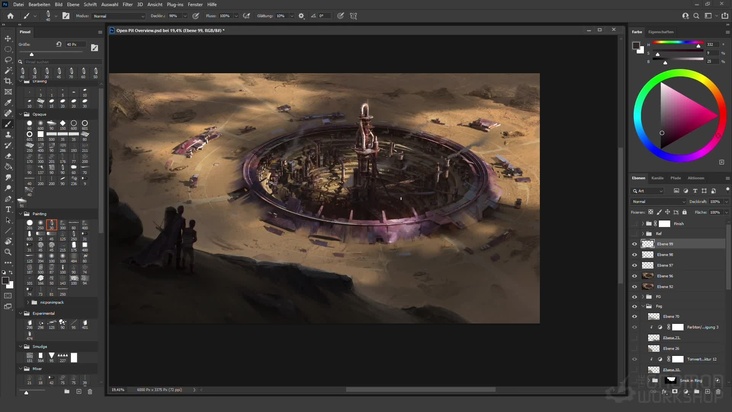This screenshot has width=732, height=412.
Task: Hide layer Ebene 97
Action: point(634,265)
